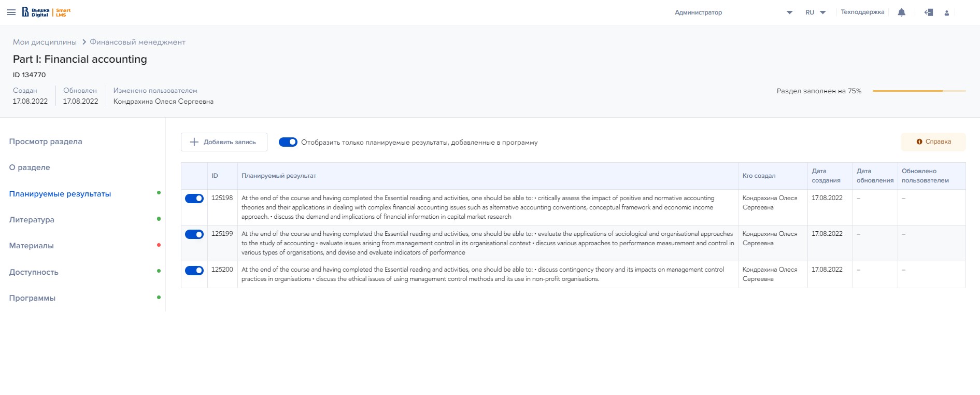
Task: Open the hamburger main menu
Action: pyautogui.click(x=11, y=12)
